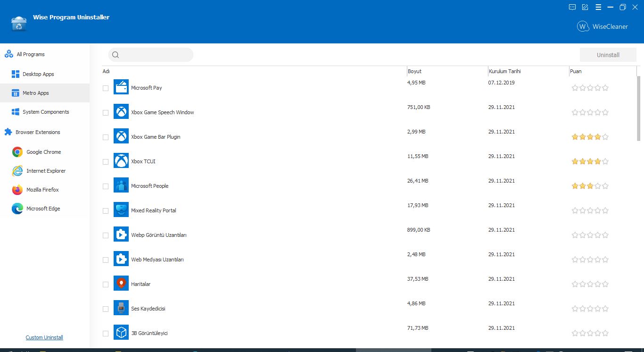
Task: Check the Xbox TCUI checkbox
Action: click(x=106, y=162)
